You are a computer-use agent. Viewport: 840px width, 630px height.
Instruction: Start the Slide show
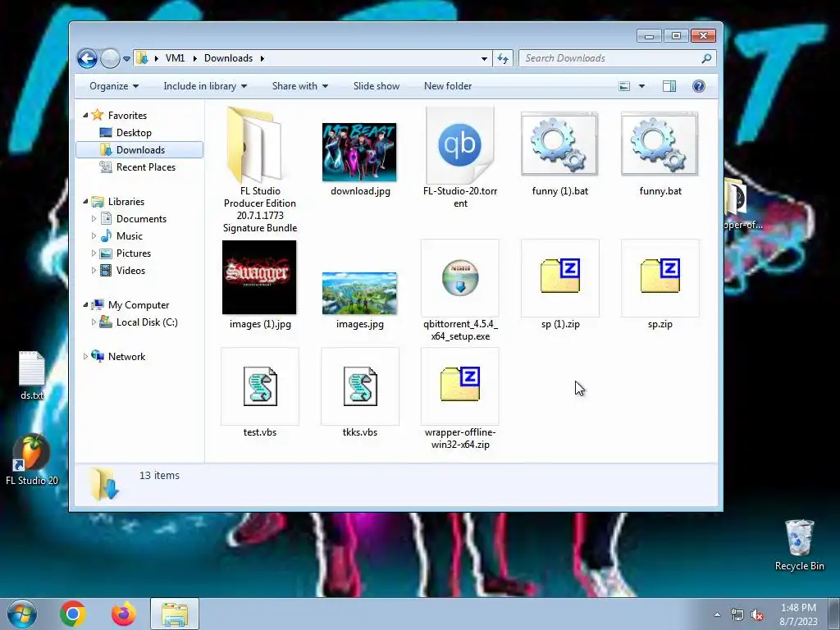click(x=376, y=86)
